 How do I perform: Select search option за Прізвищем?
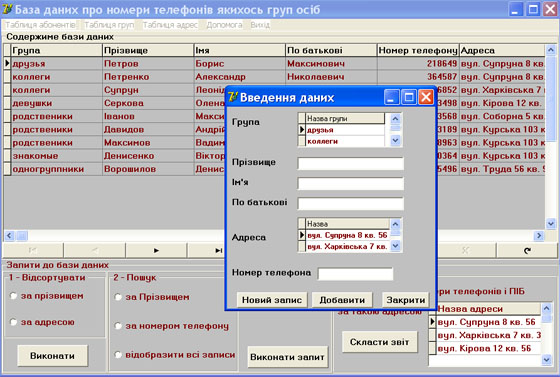(118, 297)
